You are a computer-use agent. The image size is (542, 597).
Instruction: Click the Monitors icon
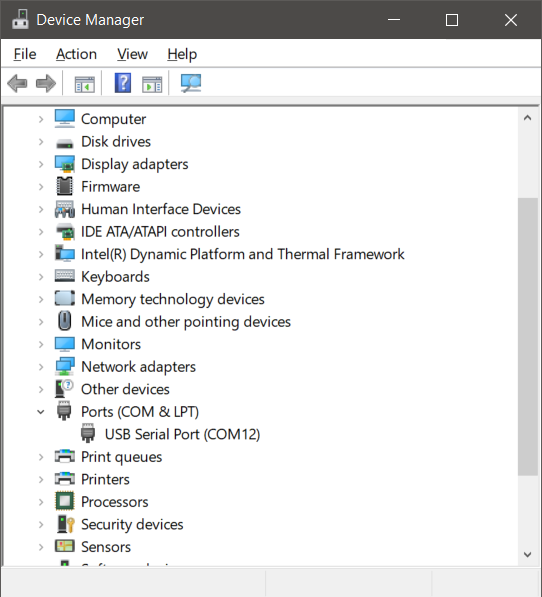(x=65, y=344)
